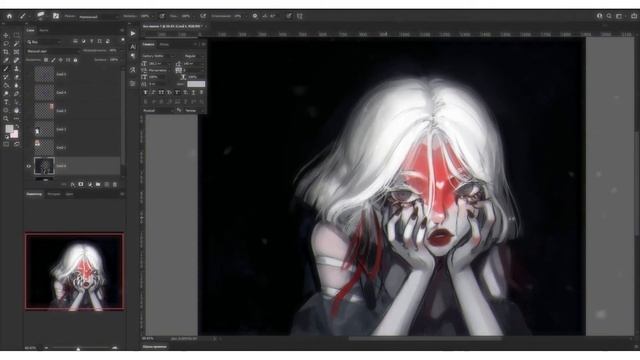This screenshot has height=360, width=640.
Task: Switch to the Paragraph tab in Character panel
Action: 164,44
